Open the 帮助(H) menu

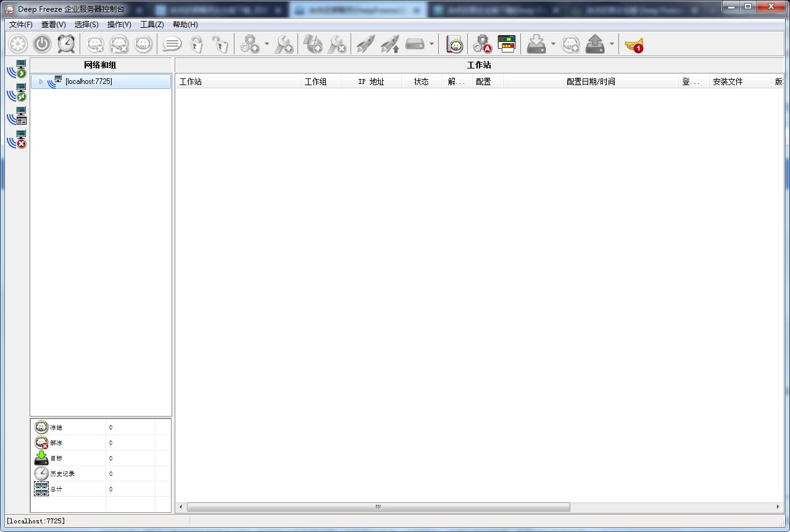click(185, 24)
